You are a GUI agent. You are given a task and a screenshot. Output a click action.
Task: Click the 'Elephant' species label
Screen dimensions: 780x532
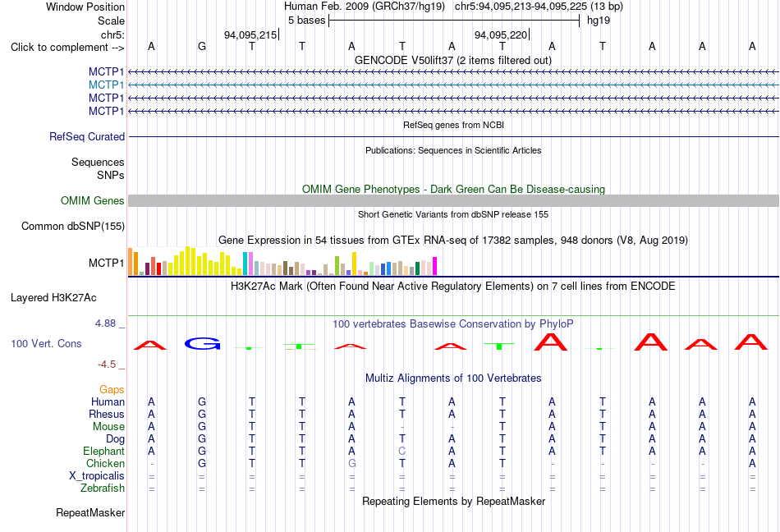click(103, 452)
